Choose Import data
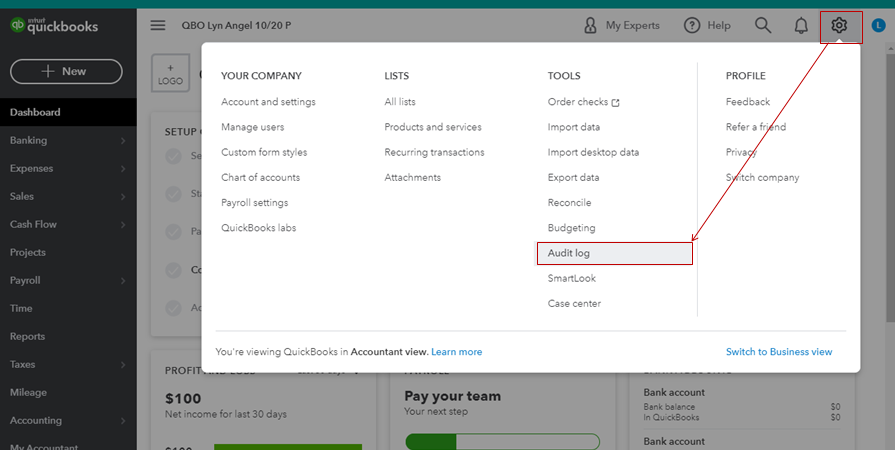 tap(574, 127)
